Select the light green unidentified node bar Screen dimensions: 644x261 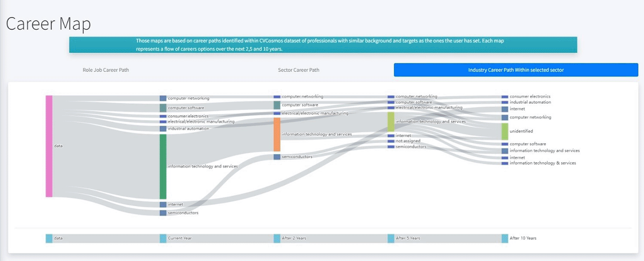click(505, 131)
